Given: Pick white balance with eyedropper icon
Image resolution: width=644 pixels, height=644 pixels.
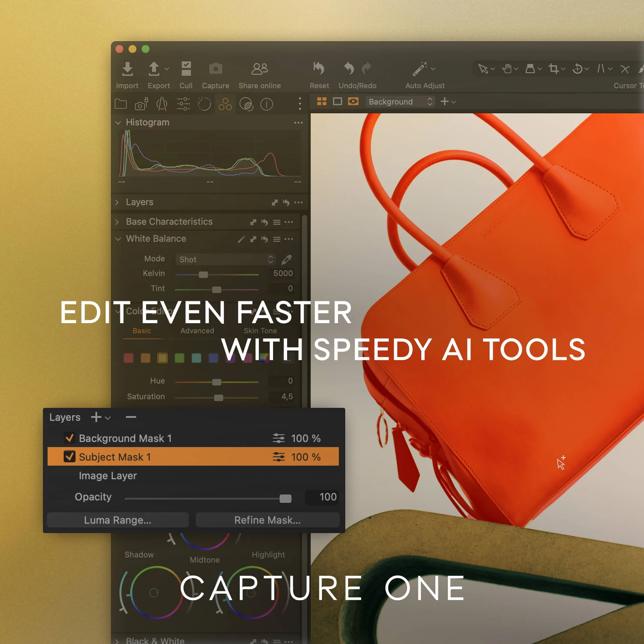Looking at the screenshot, I should [286, 259].
